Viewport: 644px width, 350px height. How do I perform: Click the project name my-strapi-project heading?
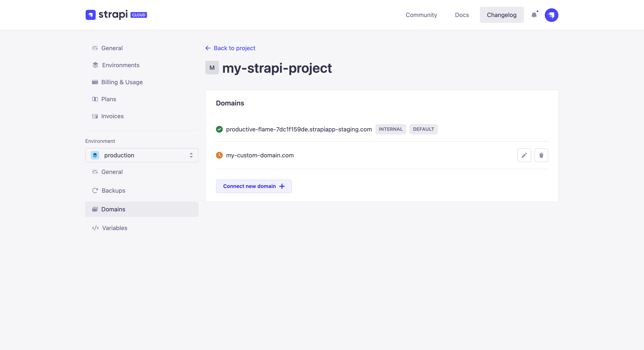tap(277, 68)
